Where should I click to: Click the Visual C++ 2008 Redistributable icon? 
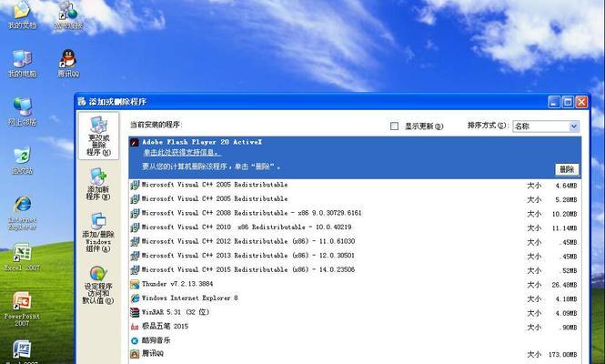135,214
